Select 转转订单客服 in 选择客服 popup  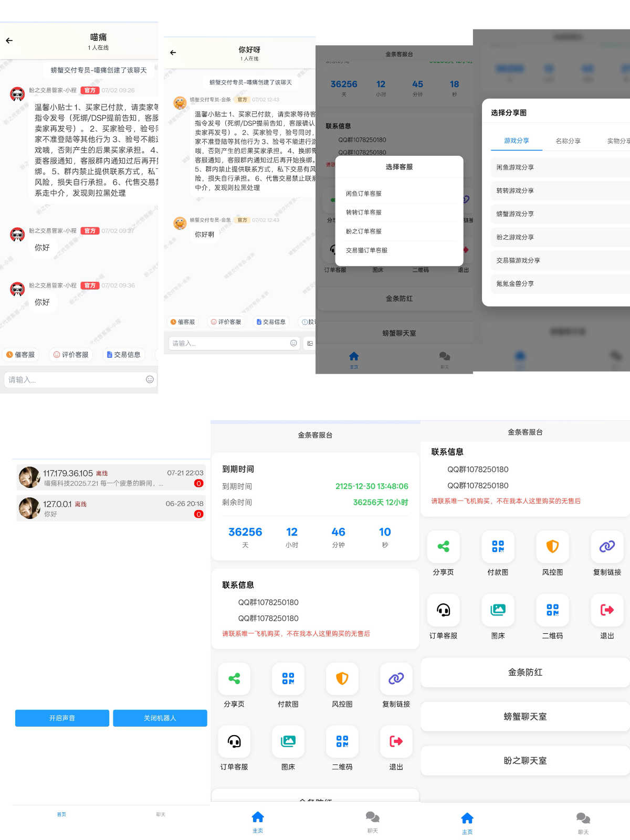click(399, 212)
